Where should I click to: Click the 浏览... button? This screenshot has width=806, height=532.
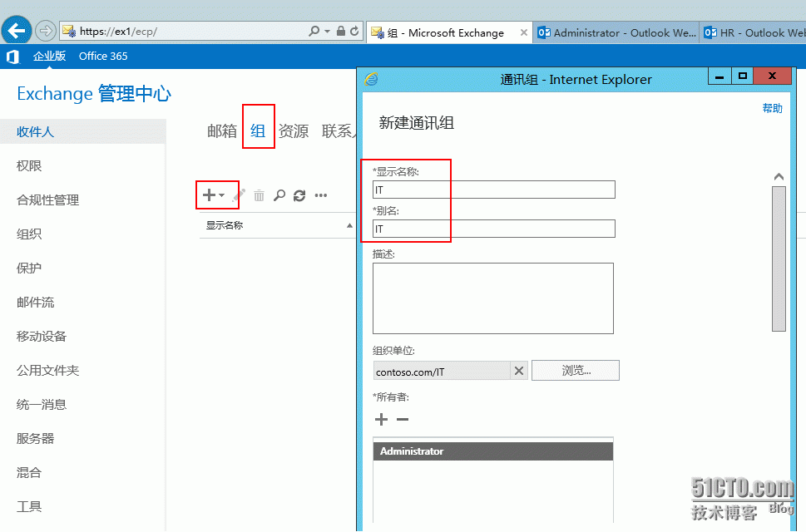(576, 370)
